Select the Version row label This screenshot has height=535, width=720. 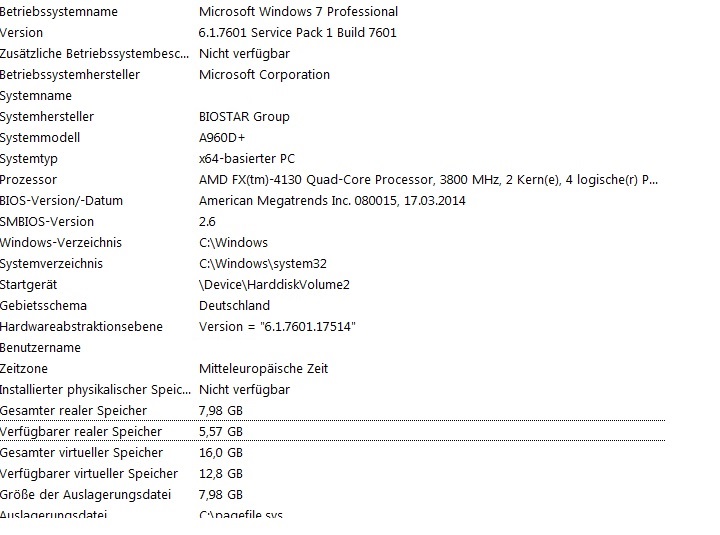pos(22,33)
